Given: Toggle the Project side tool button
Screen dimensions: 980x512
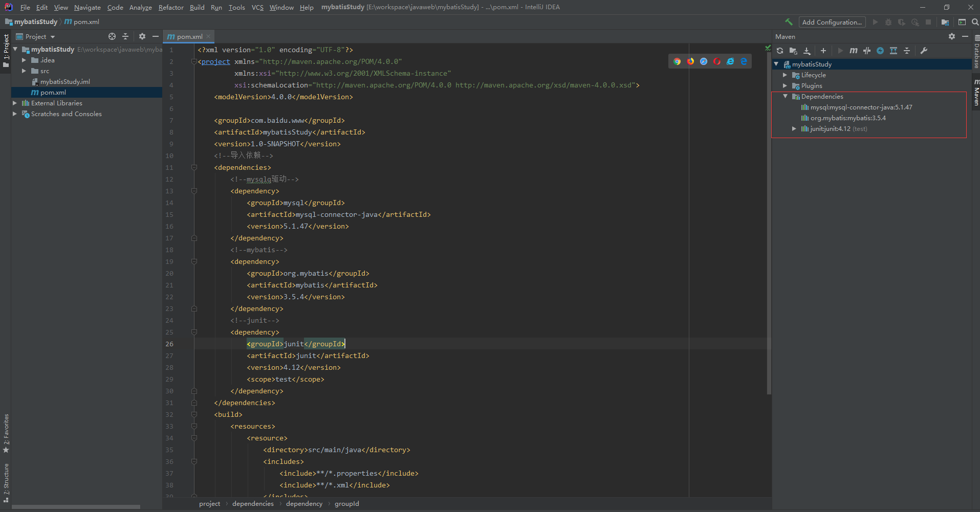Looking at the screenshot, I should (x=6, y=51).
